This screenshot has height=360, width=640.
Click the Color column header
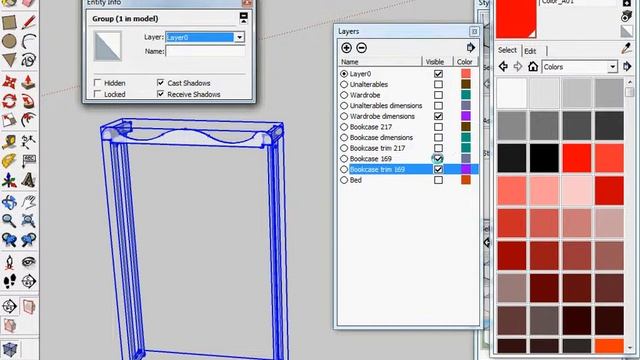(465, 62)
